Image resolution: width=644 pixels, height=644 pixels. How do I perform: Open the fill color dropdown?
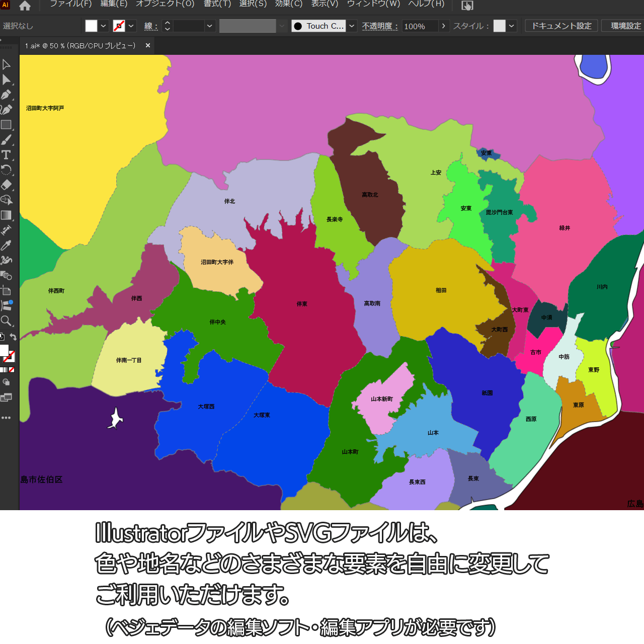point(103,26)
